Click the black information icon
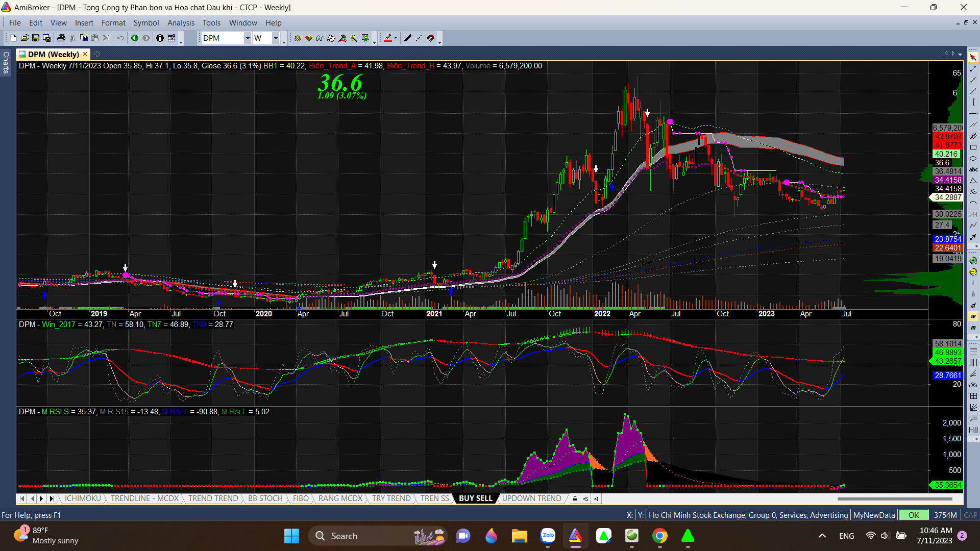This screenshot has height=551, width=980. pyautogui.click(x=160, y=38)
